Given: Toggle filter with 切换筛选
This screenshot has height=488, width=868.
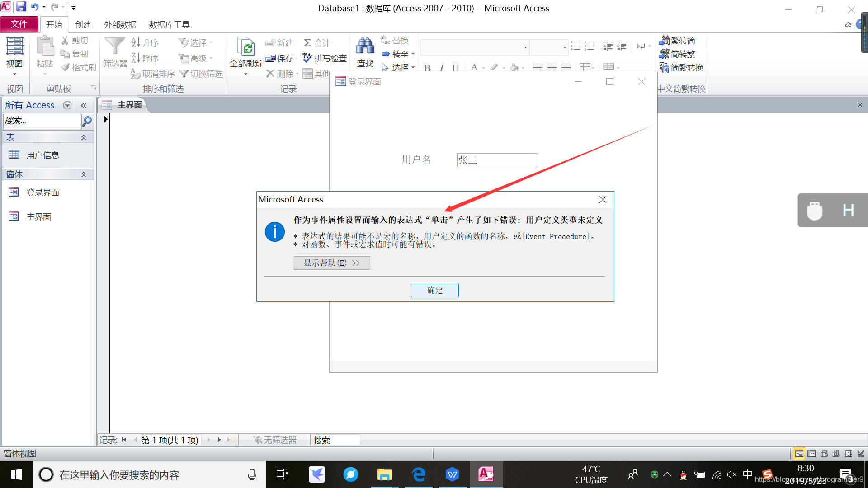Looking at the screenshot, I should pyautogui.click(x=201, y=74).
